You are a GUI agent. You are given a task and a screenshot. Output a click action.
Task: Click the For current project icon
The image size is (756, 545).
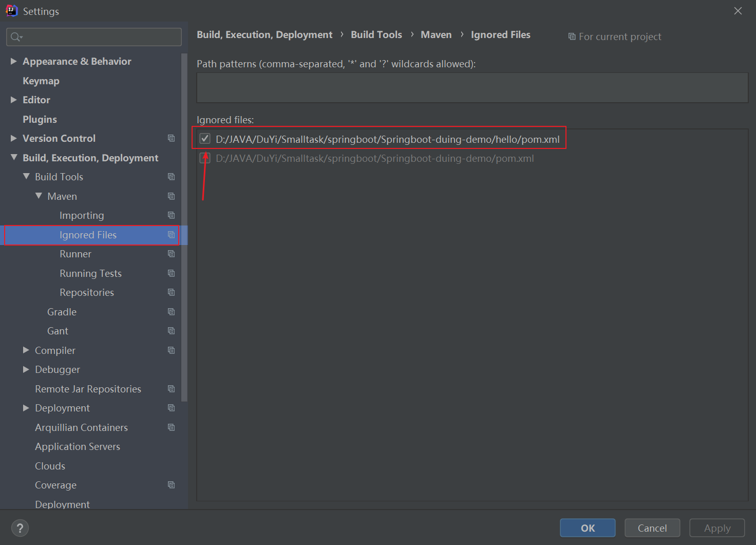pyautogui.click(x=572, y=36)
